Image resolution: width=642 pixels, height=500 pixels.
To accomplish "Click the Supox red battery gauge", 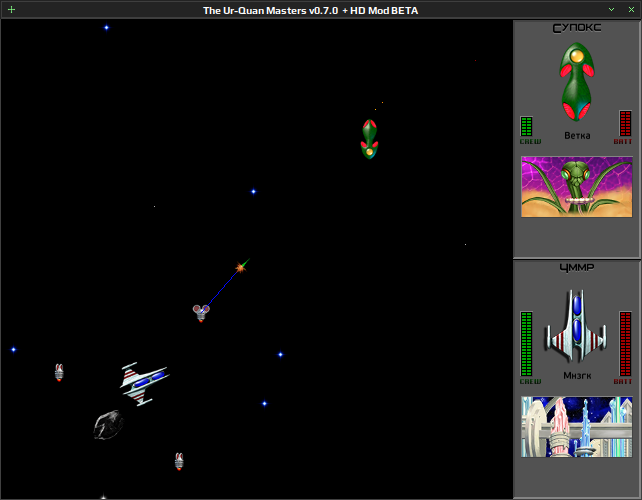I will point(625,123).
